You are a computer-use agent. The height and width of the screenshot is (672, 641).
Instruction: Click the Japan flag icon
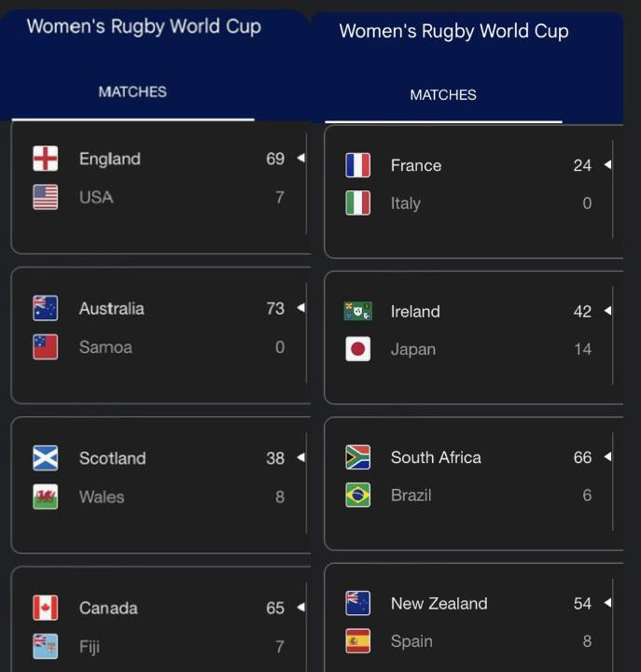point(357,349)
